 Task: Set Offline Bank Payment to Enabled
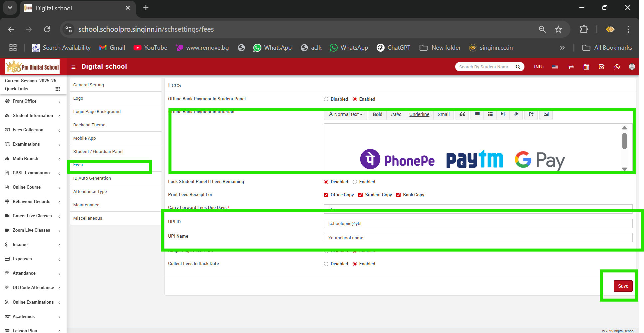(x=355, y=99)
